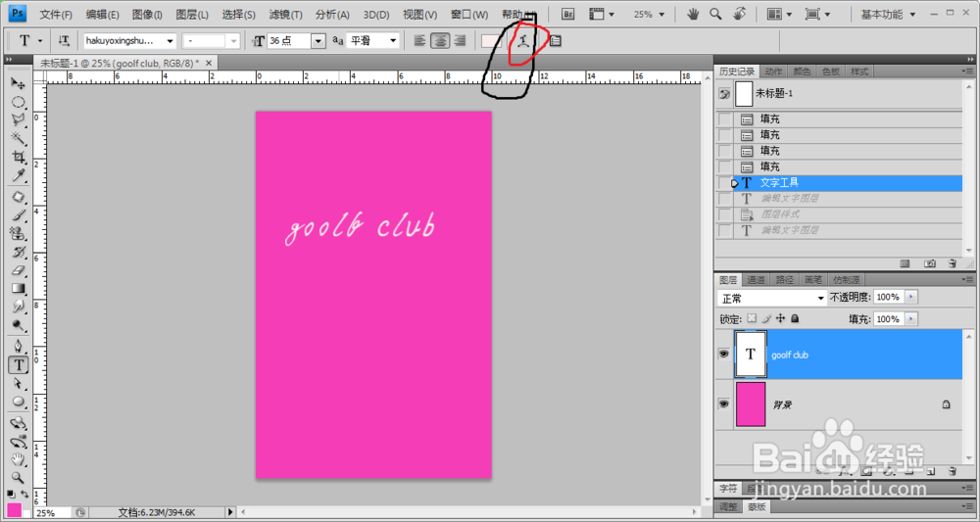The height and width of the screenshot is (522, 980).
Task: Set history brush source for 文字工具 state
Action: pyautogui.click(x=724, y=183)
